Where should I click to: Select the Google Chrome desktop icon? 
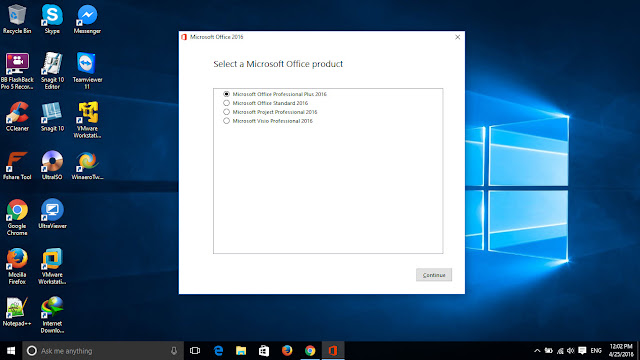click(17, 217)
